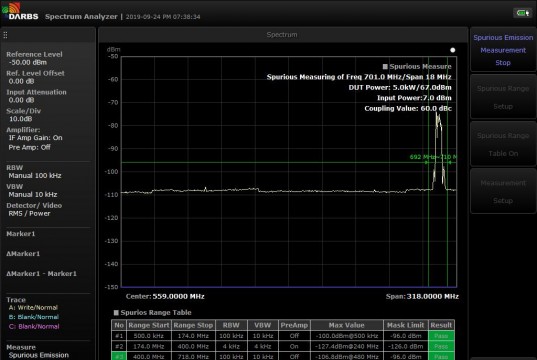Select ΔMarker1 - Marker1 entry
The height and width of the screenshot is (360, 537).
tap(41, 273)
